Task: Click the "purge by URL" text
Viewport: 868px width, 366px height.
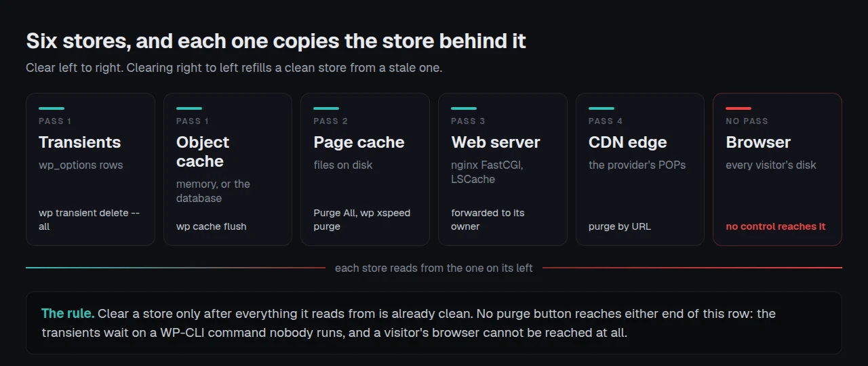Action: click(620, 226)
